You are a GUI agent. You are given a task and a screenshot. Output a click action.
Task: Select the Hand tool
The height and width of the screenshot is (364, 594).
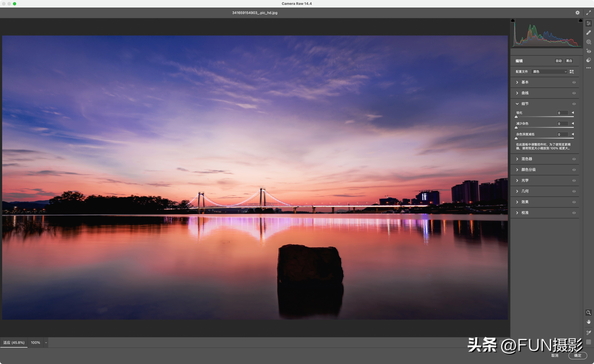click(x=588, y=322)
